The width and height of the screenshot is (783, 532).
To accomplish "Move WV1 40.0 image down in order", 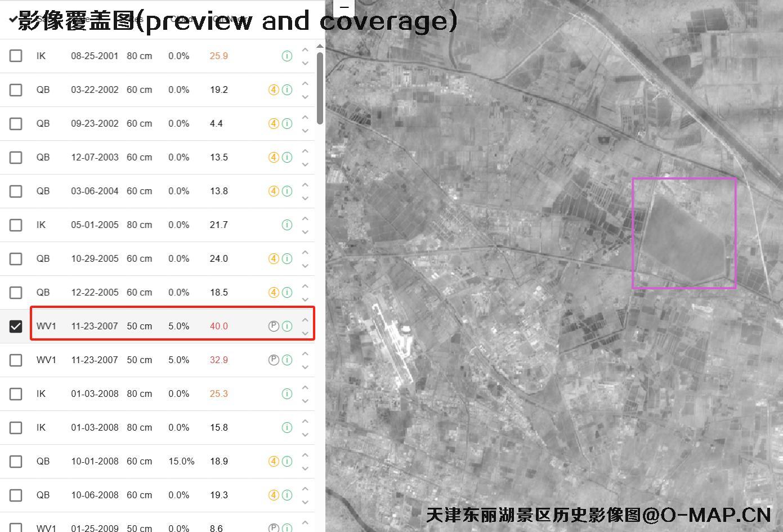I will click(305, 333).
